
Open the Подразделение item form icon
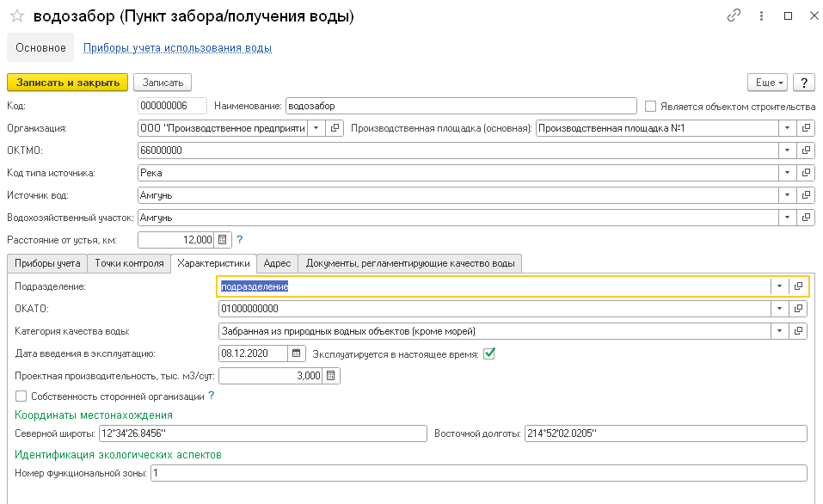click(x=799, y=286)
